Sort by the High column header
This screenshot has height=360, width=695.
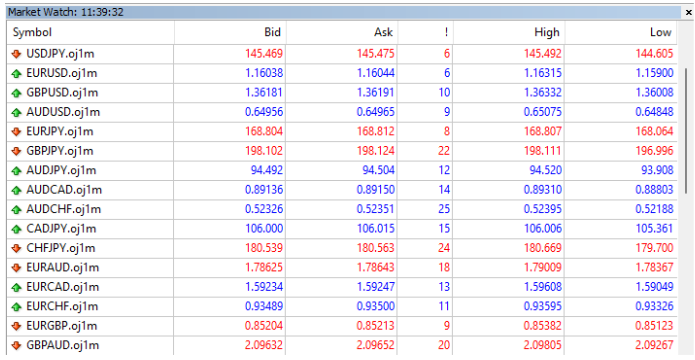[509, 32]
